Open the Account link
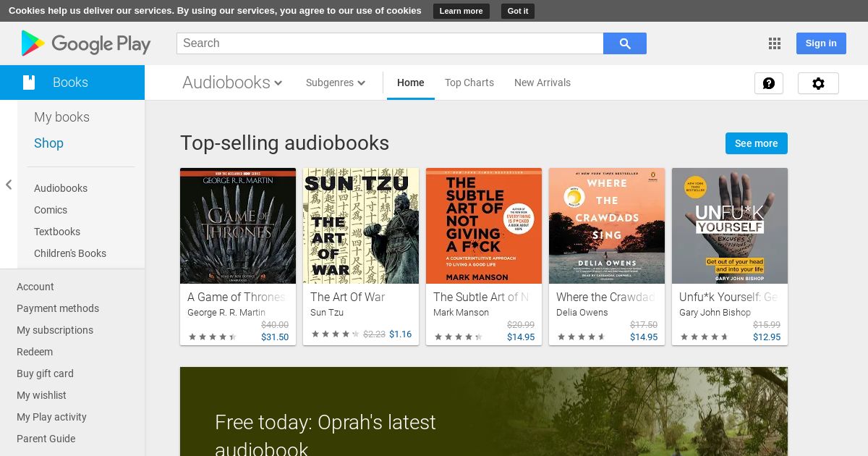 35,287
